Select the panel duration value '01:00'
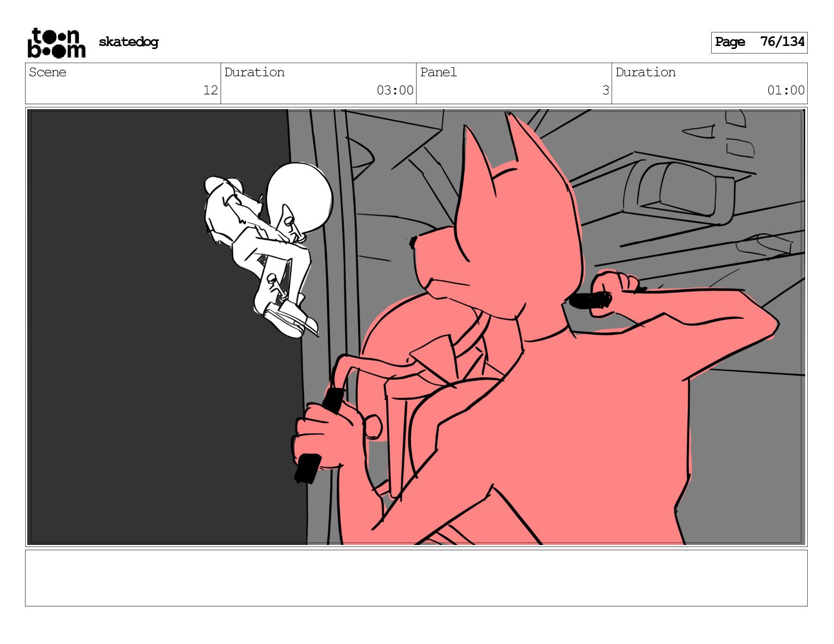This screenshot has width=834, height=644. [786, 90]
